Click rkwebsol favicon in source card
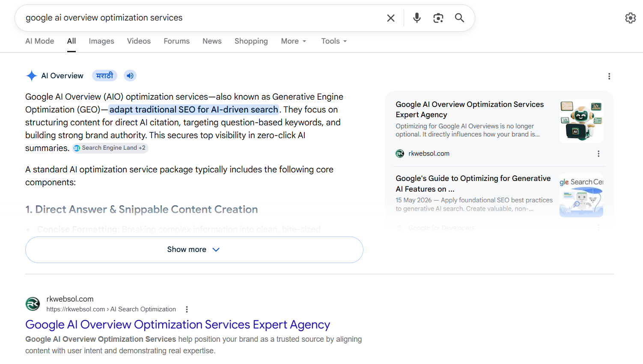This screenshot has width=643, height=364. 400,154
